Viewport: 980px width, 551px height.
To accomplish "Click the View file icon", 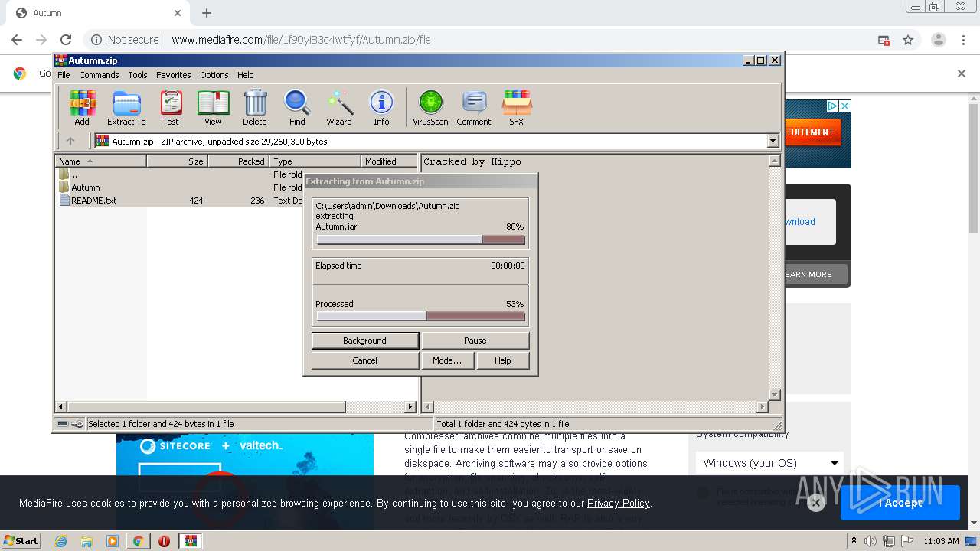I will click(213, 107).
